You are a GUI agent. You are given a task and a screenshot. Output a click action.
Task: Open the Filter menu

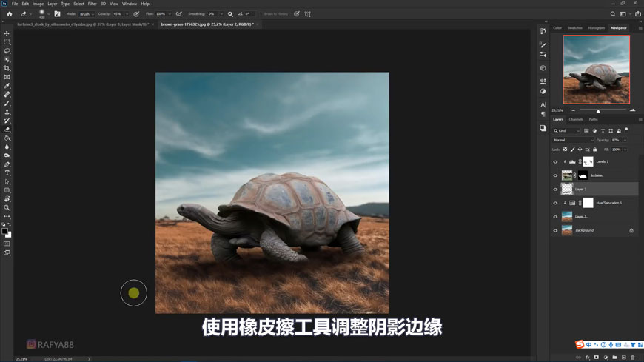pos(92,4)
